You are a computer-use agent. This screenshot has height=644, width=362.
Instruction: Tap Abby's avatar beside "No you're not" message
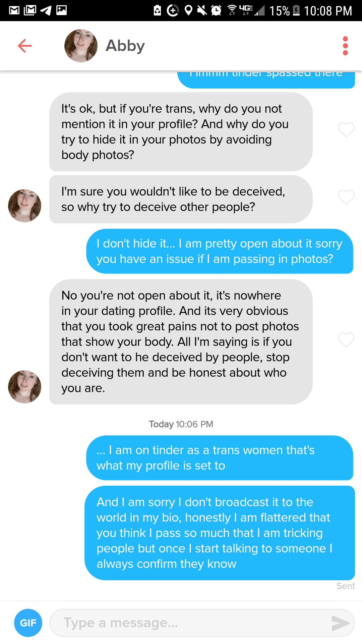(x=25, y=387)
